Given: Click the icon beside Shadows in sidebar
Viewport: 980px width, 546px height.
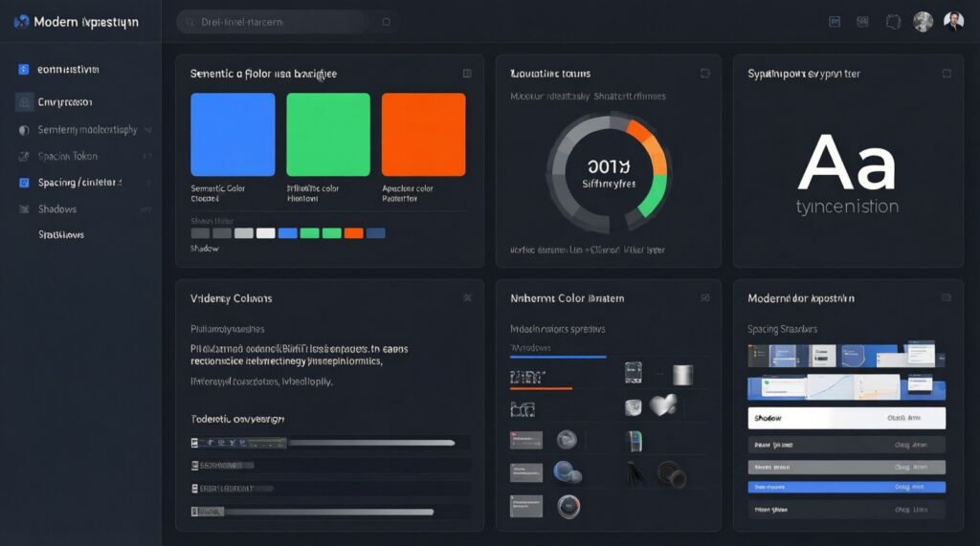Looking at the screenshot, I should tap(24, 209).
